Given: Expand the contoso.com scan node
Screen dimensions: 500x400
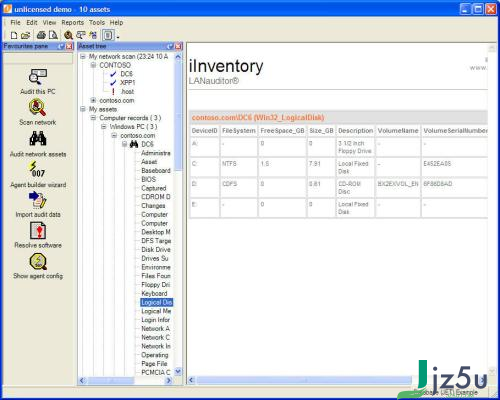Looking at the screenshot, I should pyautogui.click(x=93, y=100).
